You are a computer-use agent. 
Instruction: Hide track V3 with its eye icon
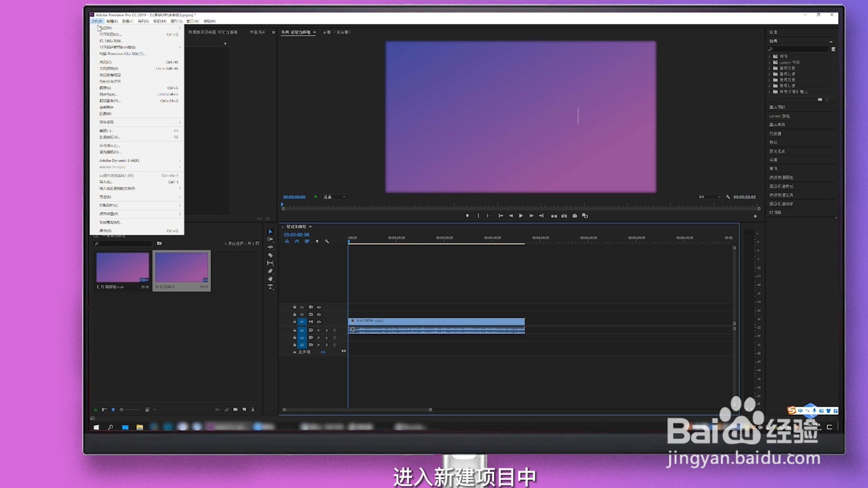point(319,307)
